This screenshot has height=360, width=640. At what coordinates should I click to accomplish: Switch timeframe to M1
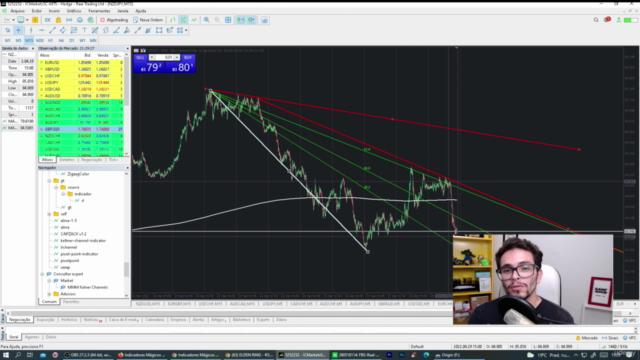7,40
